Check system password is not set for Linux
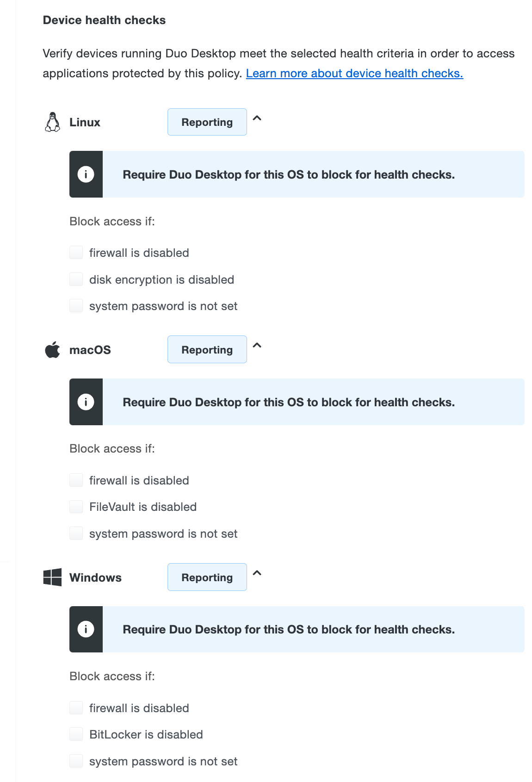Screen dimensions: 532x782 [76, 305]
